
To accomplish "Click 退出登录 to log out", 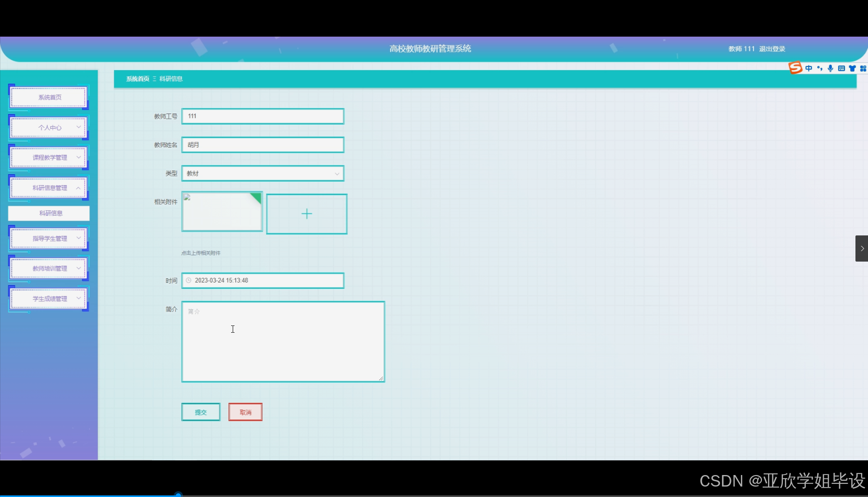I will tap(772, 49).
